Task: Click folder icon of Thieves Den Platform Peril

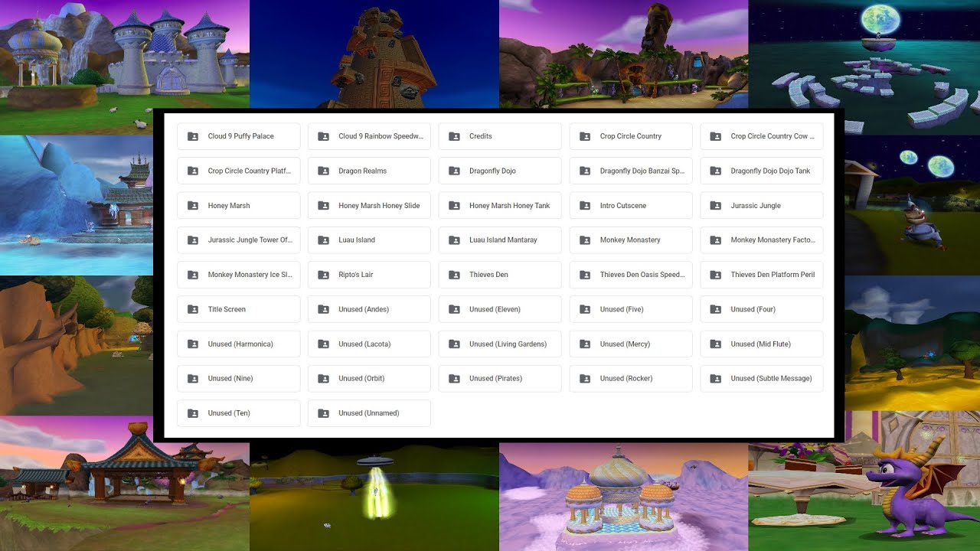Action: [x=716, y=275]
